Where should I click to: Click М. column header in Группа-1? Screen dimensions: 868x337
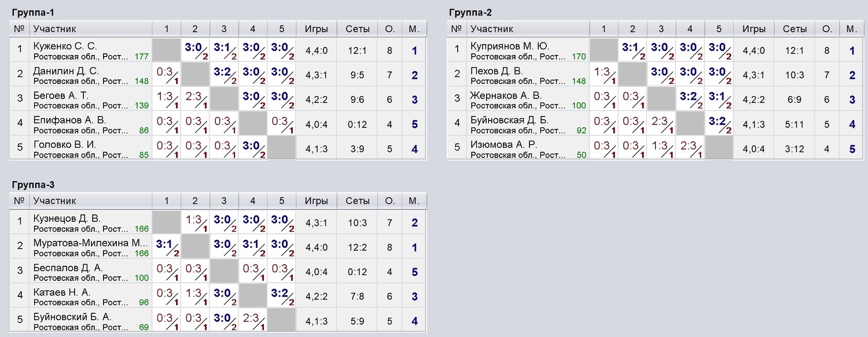(414, 29)
